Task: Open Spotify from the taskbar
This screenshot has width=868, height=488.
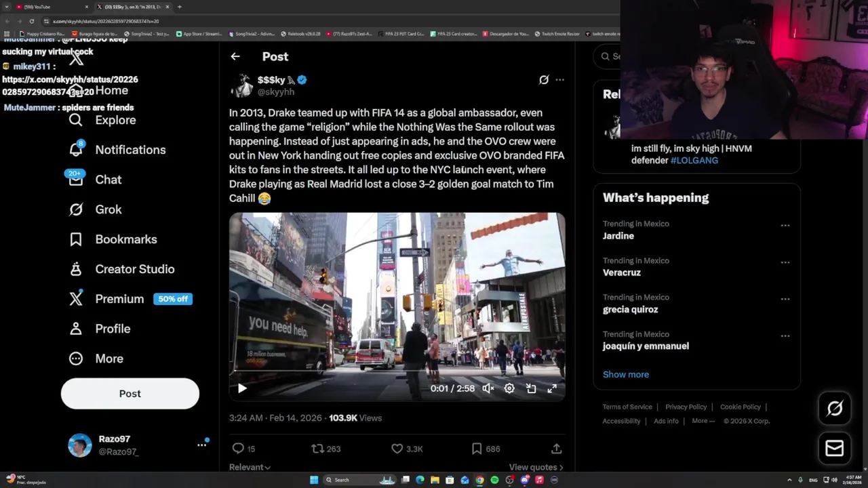Action: pyautogui.click(x=494, y=480)
